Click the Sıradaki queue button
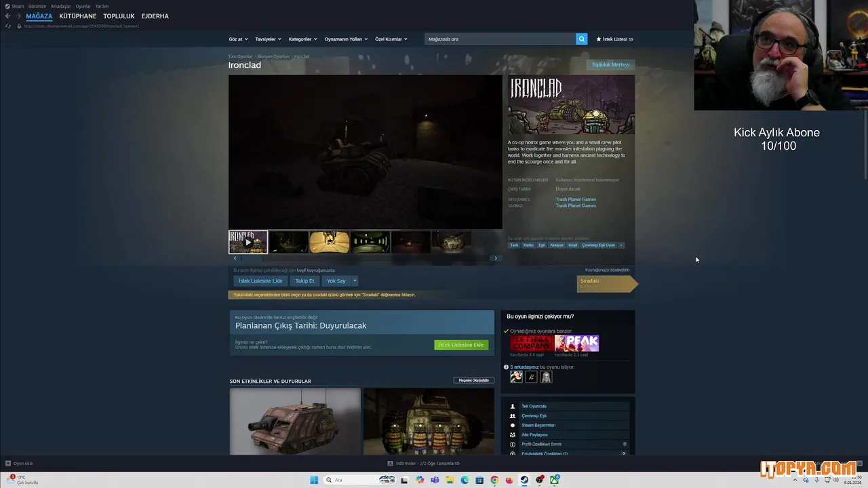The height and width of the screenshot is (488, 868). click(x=606, y=283)
